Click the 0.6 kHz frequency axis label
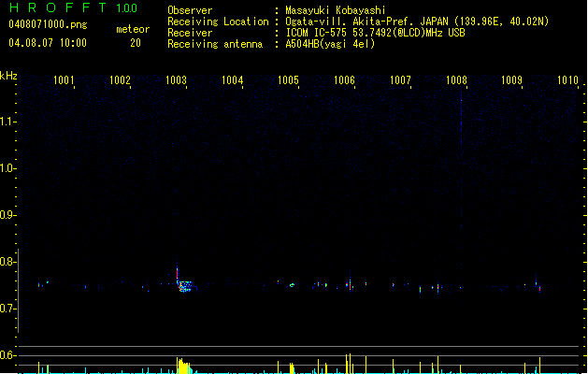The width and height of the screenshot is (588, 374). coord(7,355)
